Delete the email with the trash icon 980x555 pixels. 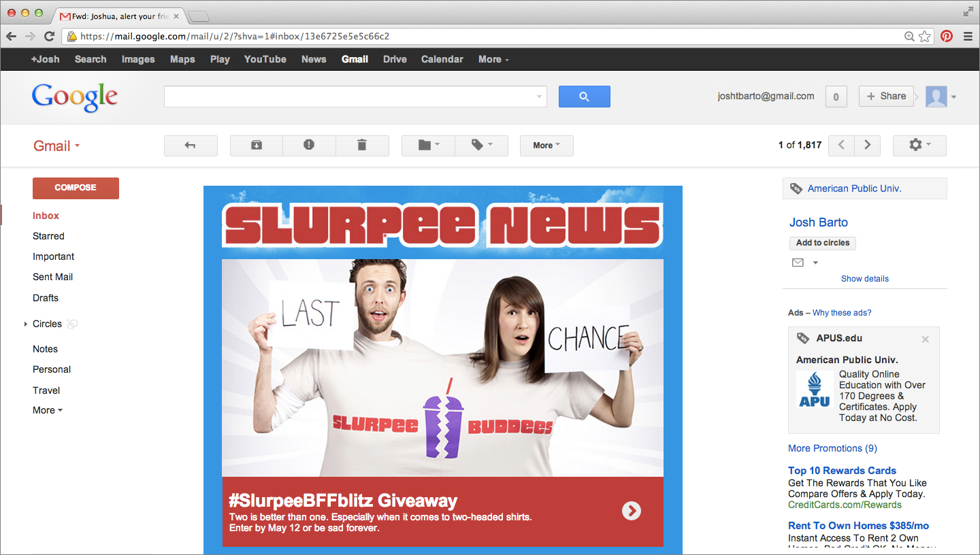pos(362,146)
